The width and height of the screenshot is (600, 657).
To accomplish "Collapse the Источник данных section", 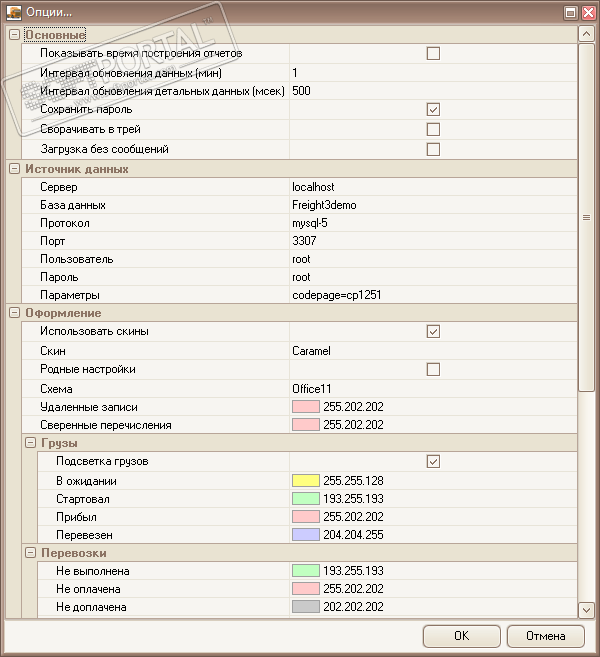I will click(14, 169).
